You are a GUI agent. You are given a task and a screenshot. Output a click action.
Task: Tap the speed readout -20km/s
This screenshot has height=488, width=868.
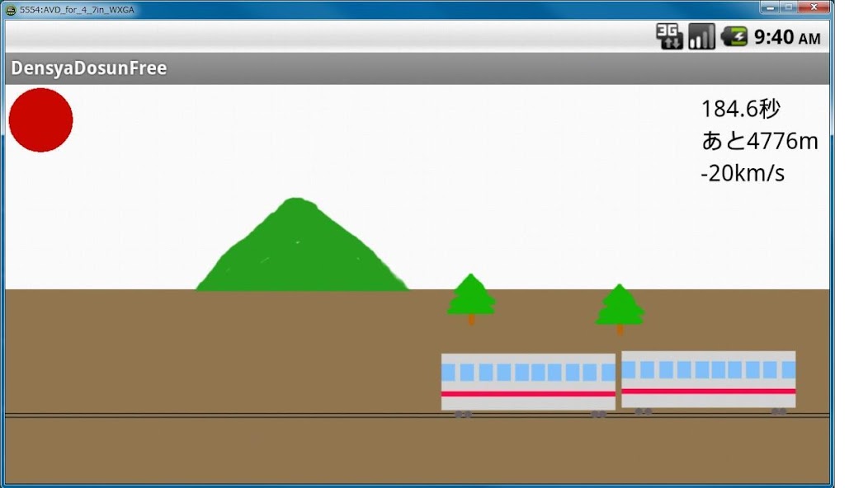coord(742,172)
